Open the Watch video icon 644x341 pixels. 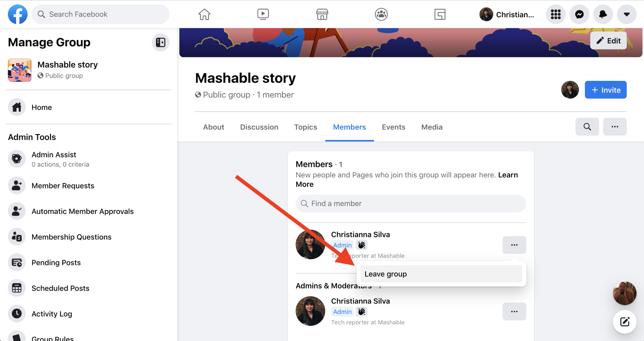tap(263, 14)
